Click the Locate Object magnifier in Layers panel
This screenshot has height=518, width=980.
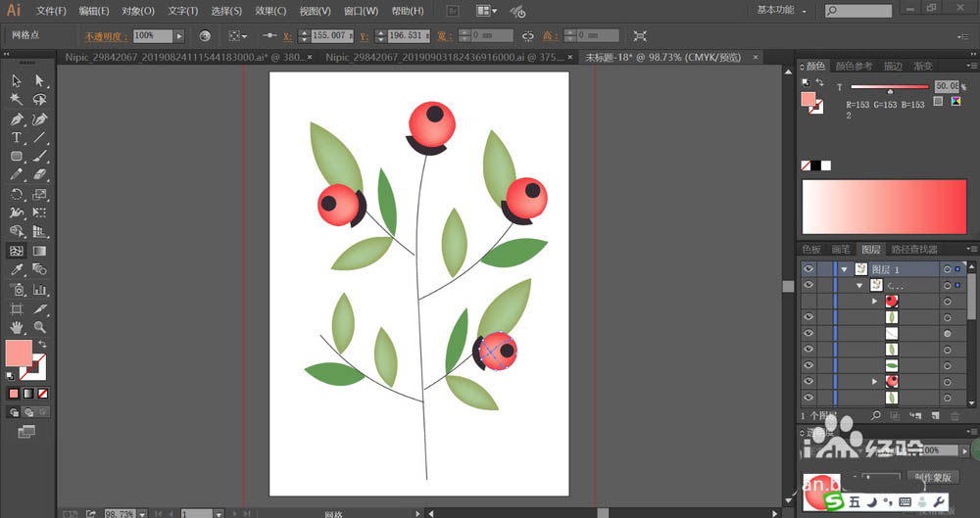876,415
